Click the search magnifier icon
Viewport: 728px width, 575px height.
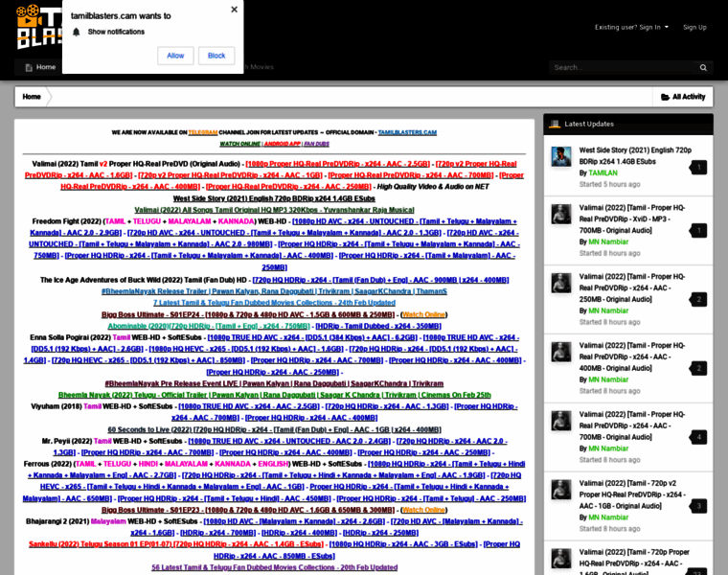pyautogui.click(x=703, y=67)
